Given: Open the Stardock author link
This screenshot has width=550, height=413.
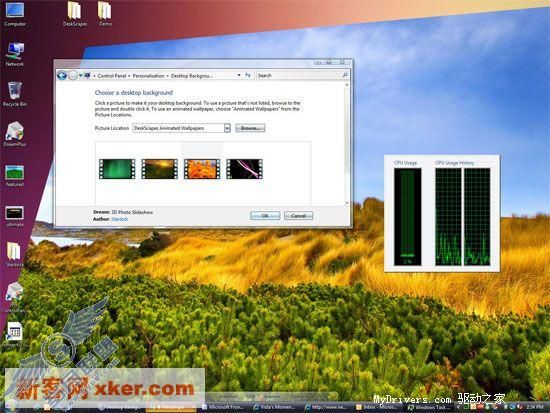Looking at the screenshot, I should coord(119,219).
